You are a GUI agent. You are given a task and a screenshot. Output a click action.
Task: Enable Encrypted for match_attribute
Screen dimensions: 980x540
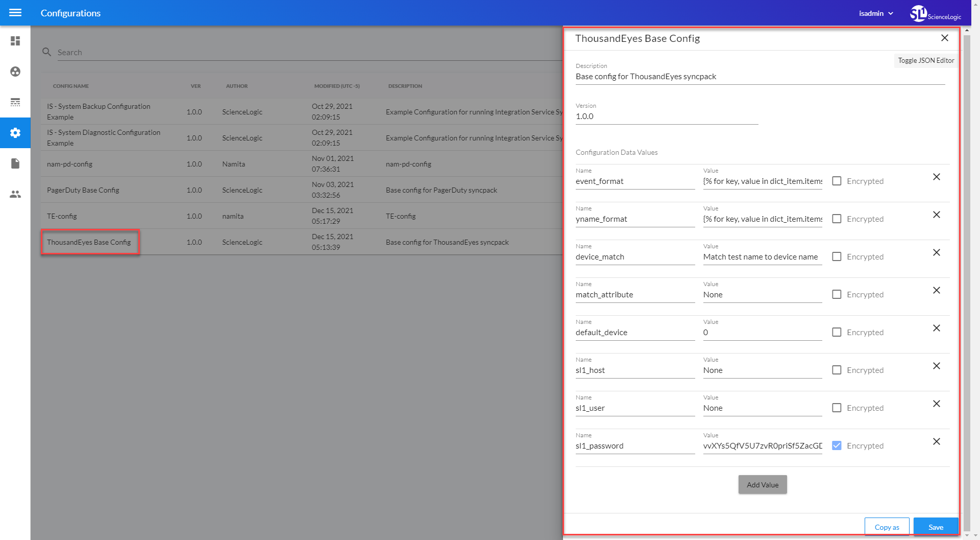point(837,294)
